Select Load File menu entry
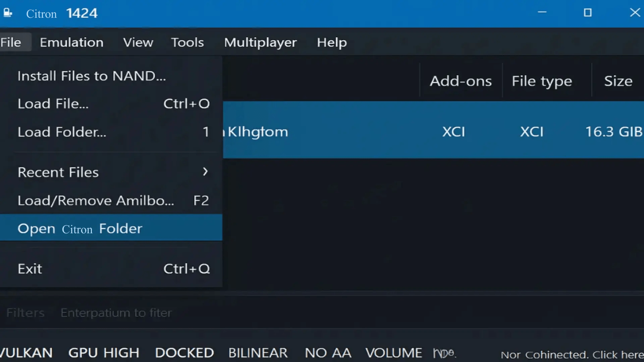644x362 pixels. [x=53, y=104]
